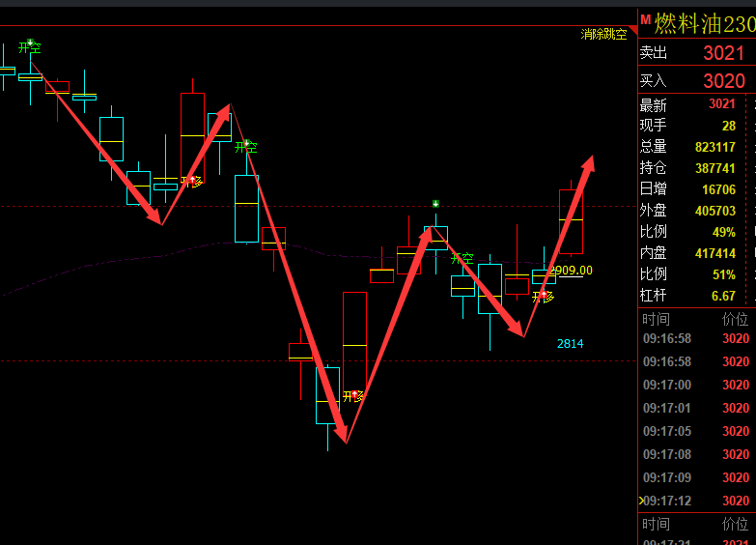Click the 开多 marker at the lowest trough

[x=353, y=396]
